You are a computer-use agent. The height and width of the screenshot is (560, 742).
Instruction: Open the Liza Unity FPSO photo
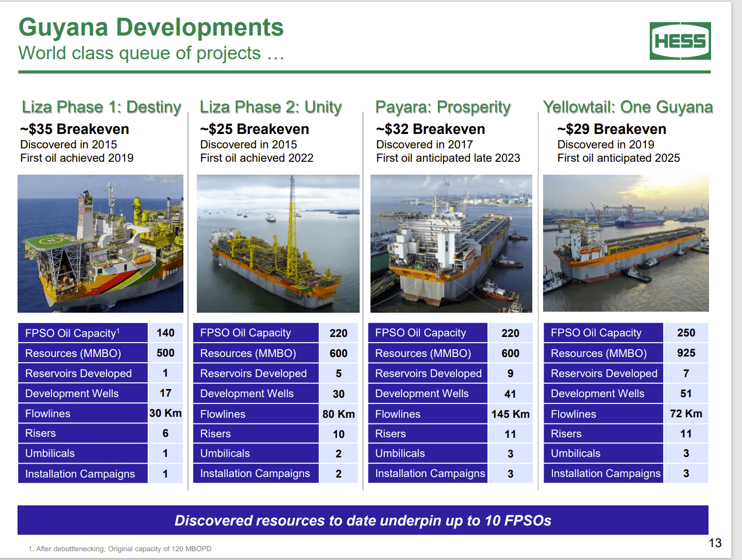[278, 244]
